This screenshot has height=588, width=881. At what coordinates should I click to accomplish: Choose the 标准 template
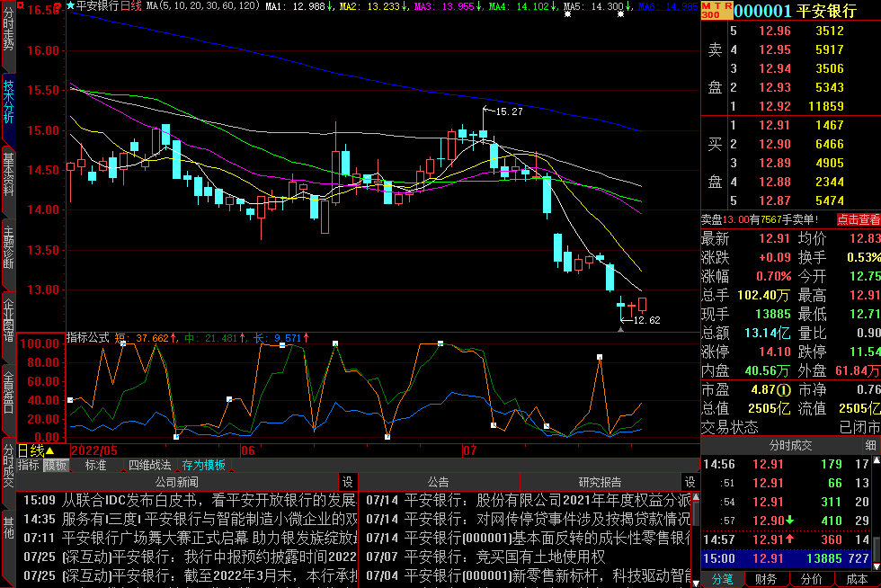click(x=95, y=465)
